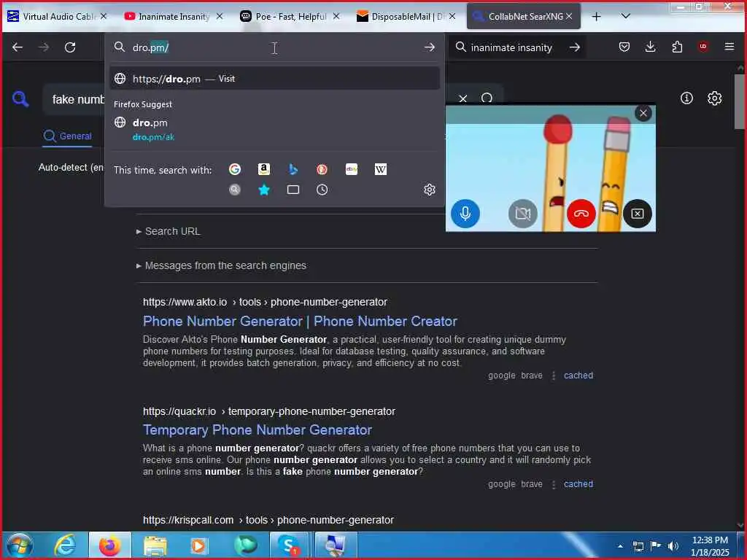Switch to Virtual Audio Cable tab
Image resolution: width=747 pixels, height=560 pixels.
coord(57,17)
